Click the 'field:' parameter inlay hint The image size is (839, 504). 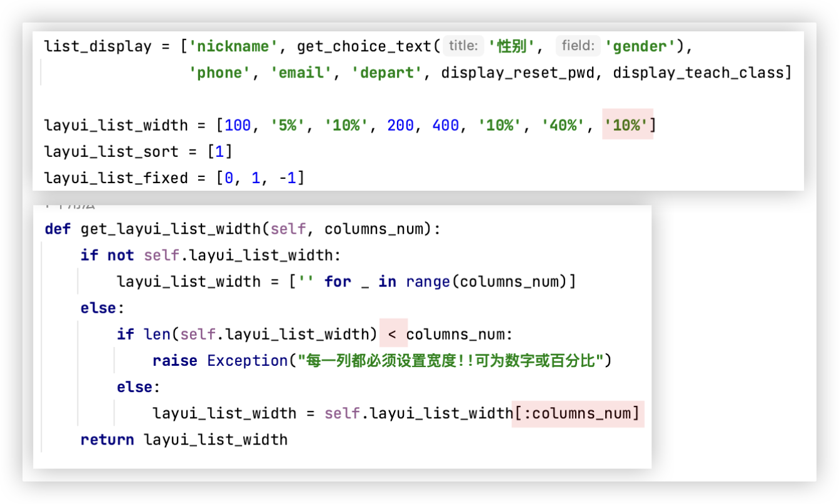click(577, 46)
